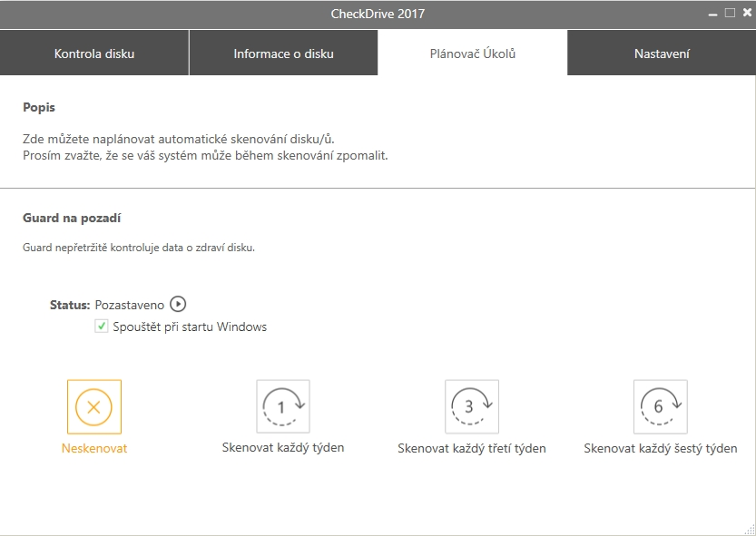Select the Plánovač Úkolů tab
Viewport: 756px width, 536px height.
[473, 53]
